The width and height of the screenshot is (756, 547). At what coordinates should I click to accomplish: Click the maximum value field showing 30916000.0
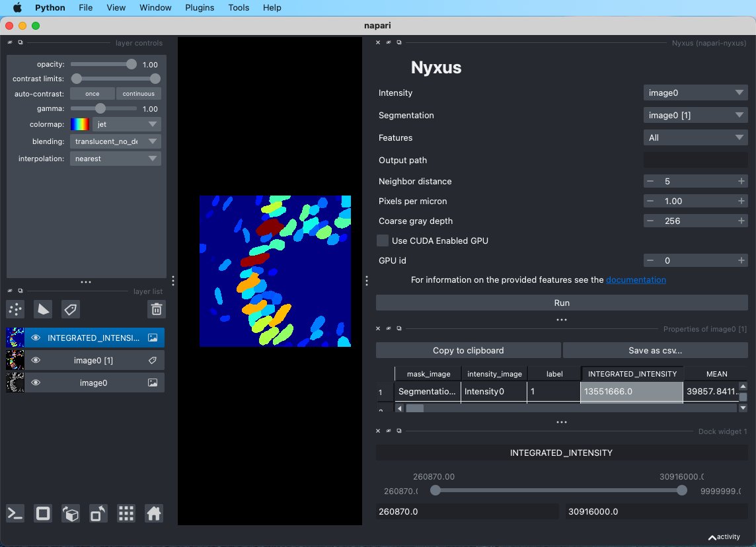click(x=656, y=511)
